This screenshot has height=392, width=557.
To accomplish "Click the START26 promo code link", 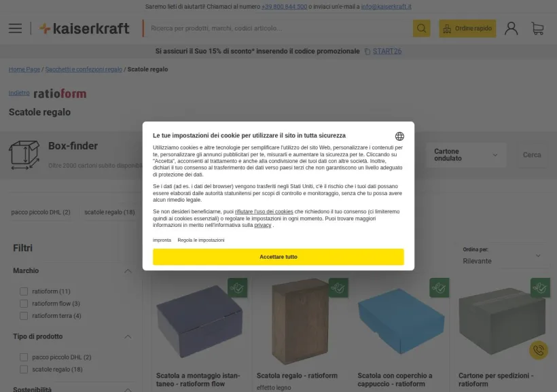I will click(387, 51).
